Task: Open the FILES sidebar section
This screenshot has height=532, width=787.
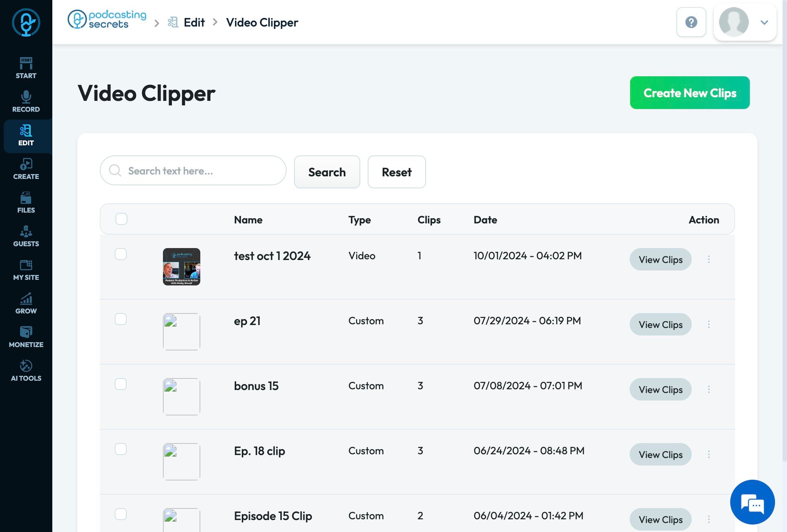Action: [26, 202]
